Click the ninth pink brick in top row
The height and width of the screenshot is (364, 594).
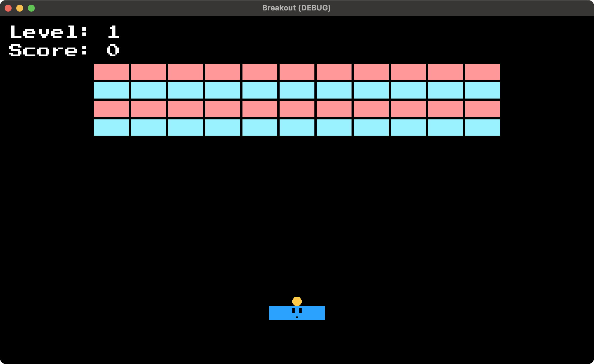coord(408,72)
